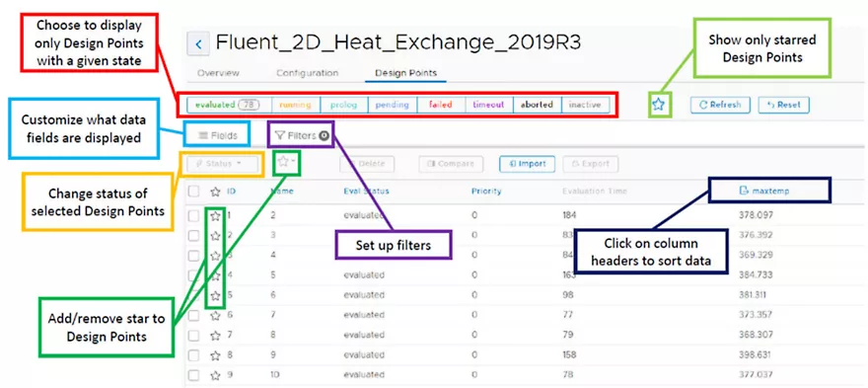Sort by the Evaluation Time column header
The width and height of the screenshot is (868, 388).
(595, 192)
